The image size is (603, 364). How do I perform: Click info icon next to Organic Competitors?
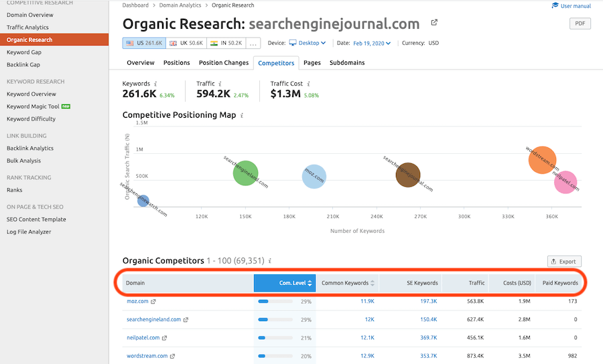(269, 261)
